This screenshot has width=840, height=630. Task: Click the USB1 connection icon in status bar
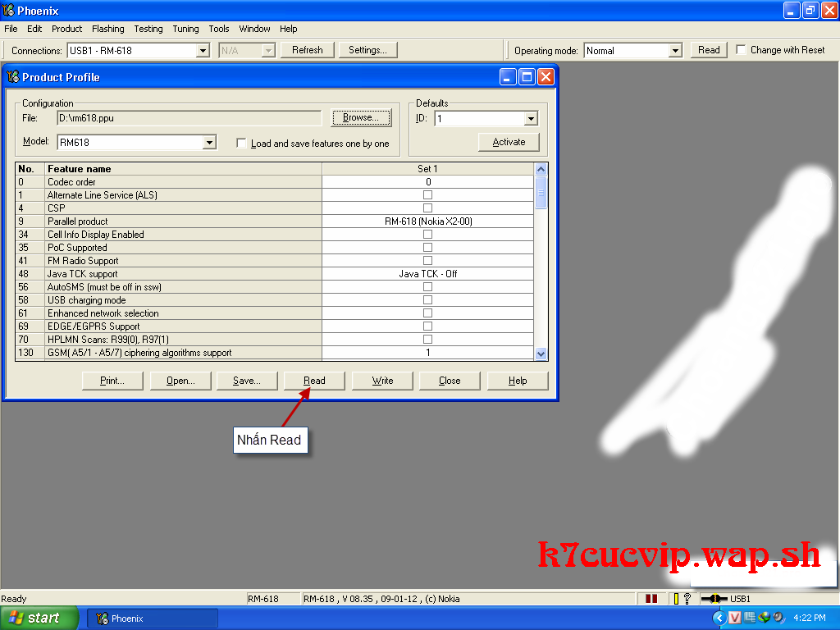point(714,599)
